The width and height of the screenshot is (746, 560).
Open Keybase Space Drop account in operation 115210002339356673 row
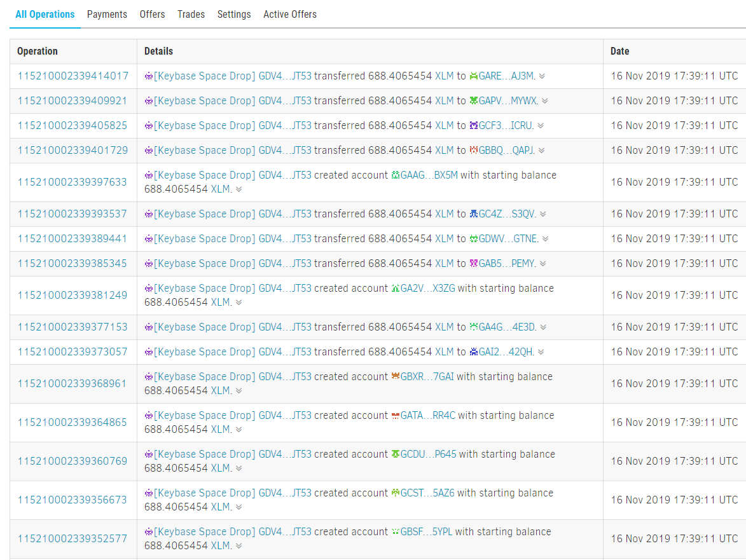233,493
